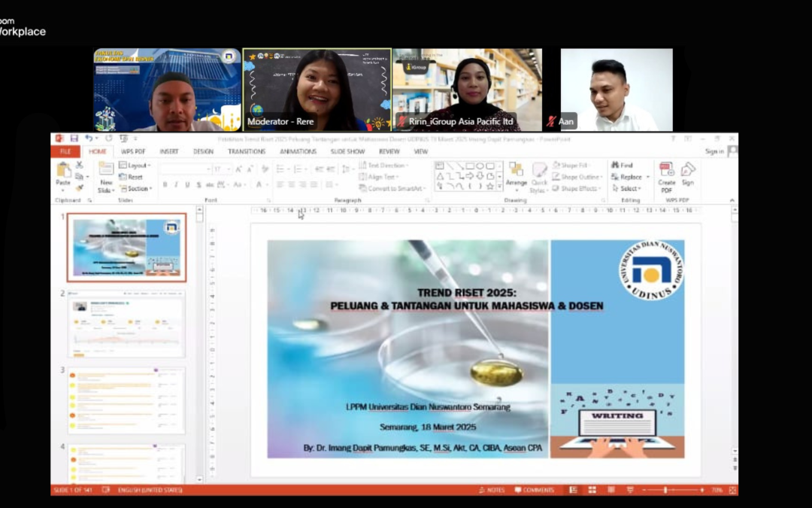Viewport: 812px width, 508px height.
Task: Click the New Slide icon
Action: [106, 169]
